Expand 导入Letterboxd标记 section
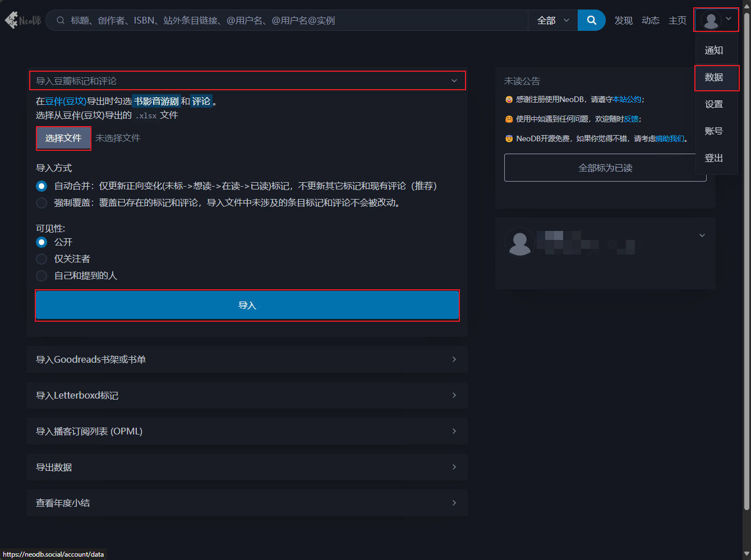The image size is (751, 560). pyautogui.click(x=247, y=395)
